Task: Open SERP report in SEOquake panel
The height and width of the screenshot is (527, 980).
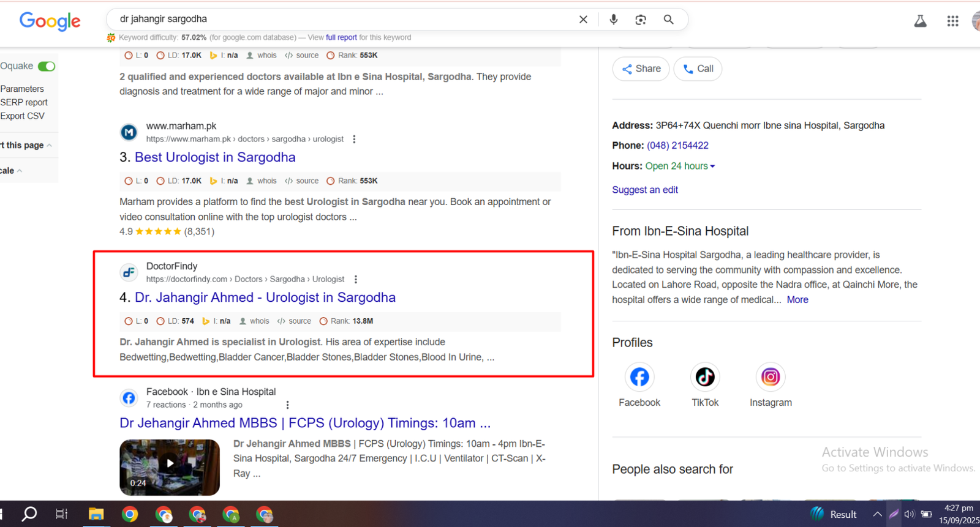Action: (24, 102)
